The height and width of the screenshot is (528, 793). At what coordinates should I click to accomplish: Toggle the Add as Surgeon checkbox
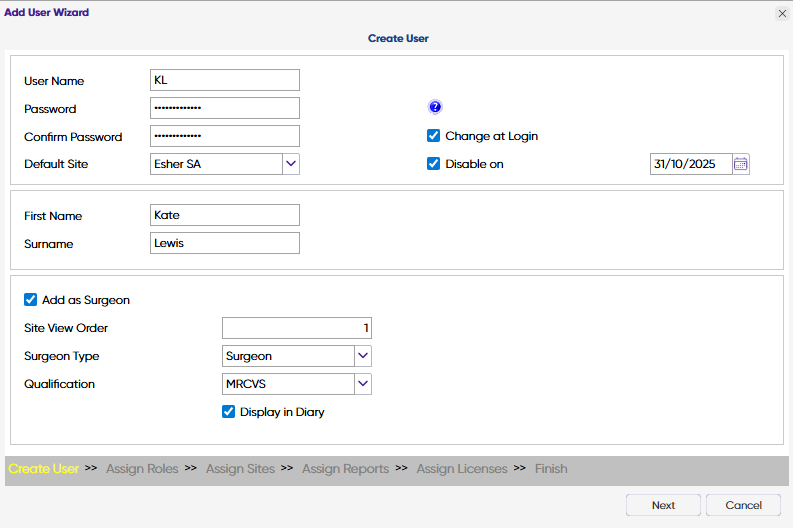[x=30, y=299]
